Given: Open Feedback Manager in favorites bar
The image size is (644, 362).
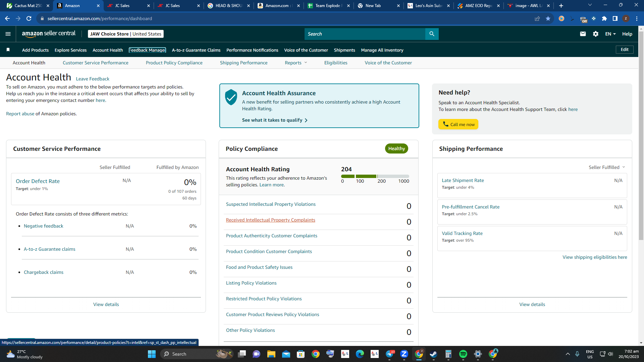Looking at the screenshot, I should point(147,50).
